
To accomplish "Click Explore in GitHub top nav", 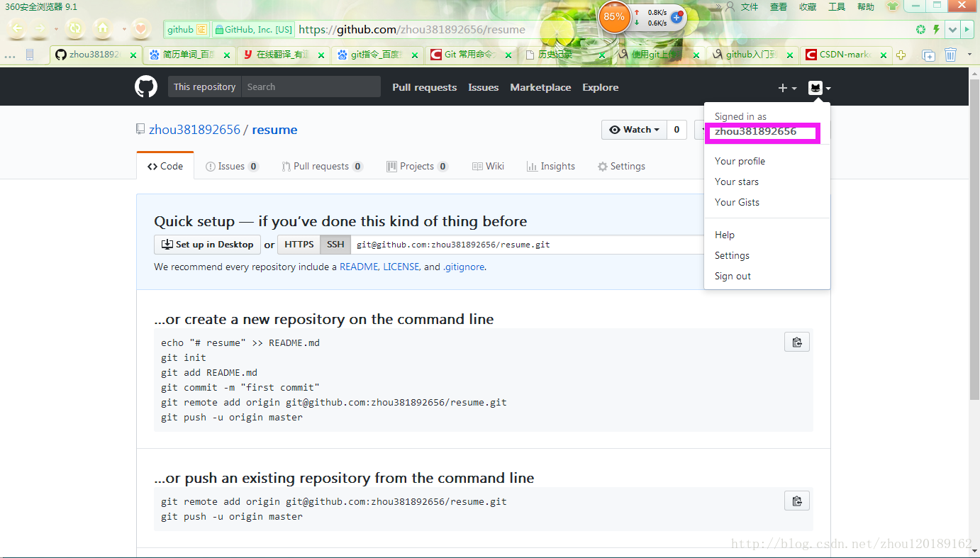I will pos(600,87).
